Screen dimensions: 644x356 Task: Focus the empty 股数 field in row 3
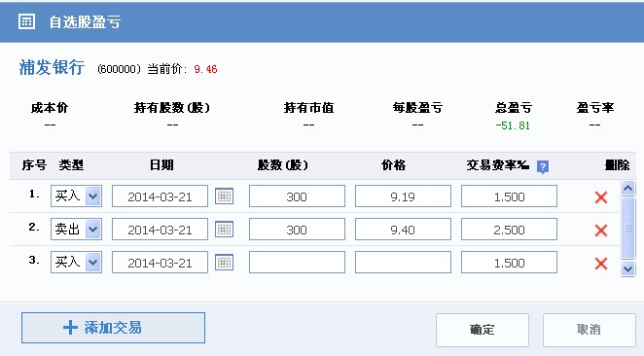297,262
